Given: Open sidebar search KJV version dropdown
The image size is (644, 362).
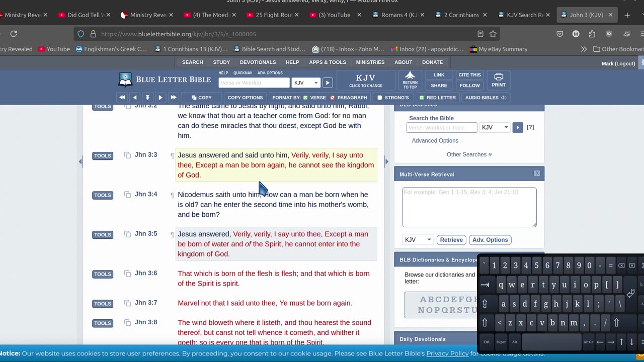Looking at the screenshot, I should click(495, 128).
